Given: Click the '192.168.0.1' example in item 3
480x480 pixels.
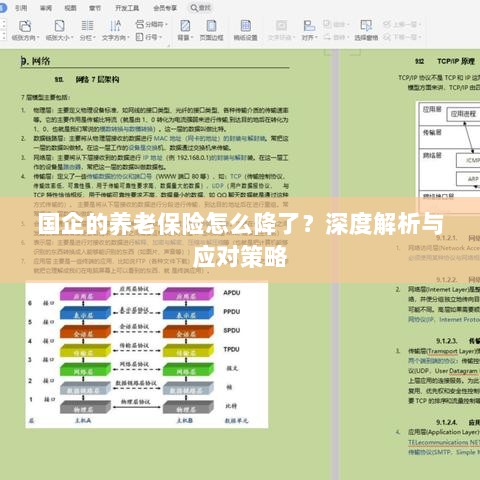Looking at the screenshot, I should pyautogui.click(x=192, y=158).
